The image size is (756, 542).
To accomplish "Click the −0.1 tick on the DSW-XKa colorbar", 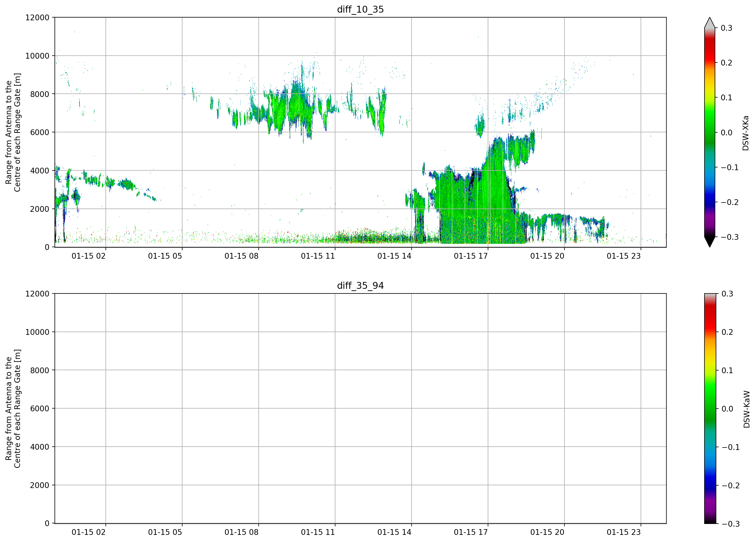I will 729,167.
